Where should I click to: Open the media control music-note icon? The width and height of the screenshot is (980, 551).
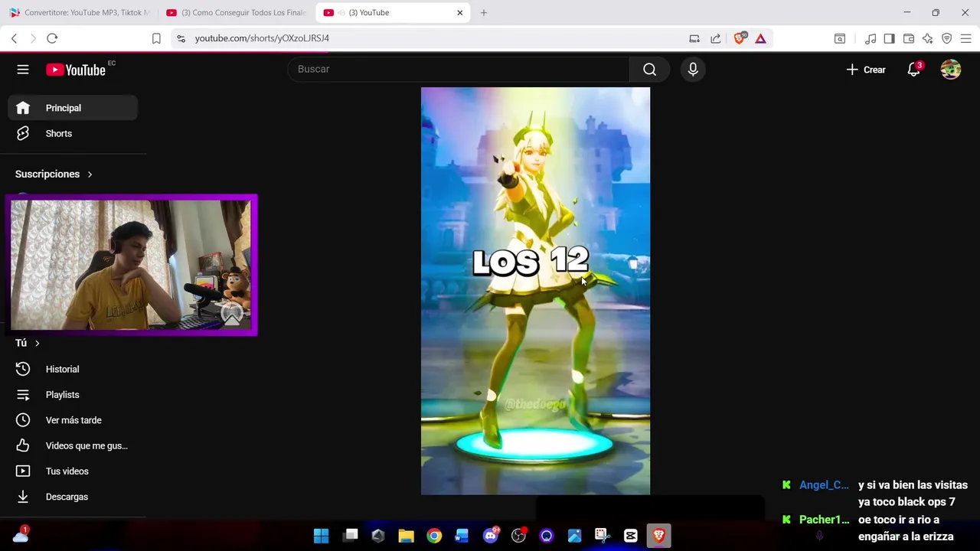point(871,38)
